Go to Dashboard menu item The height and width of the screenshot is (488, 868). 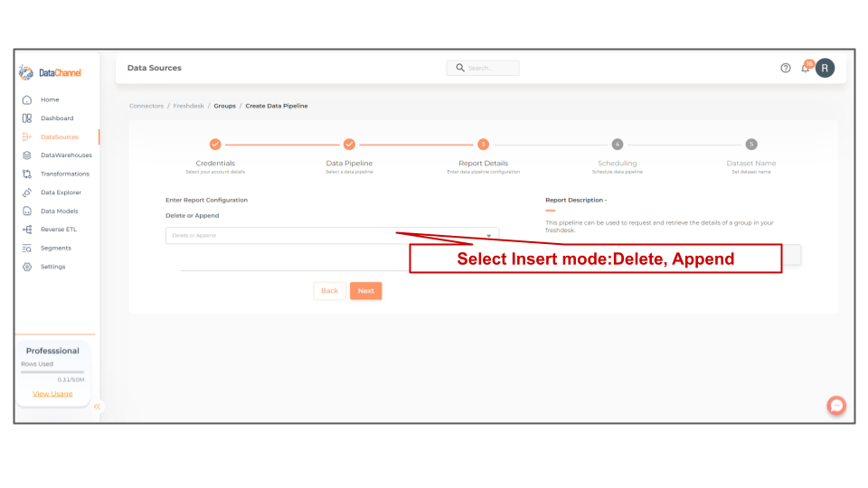click(57, 117)
